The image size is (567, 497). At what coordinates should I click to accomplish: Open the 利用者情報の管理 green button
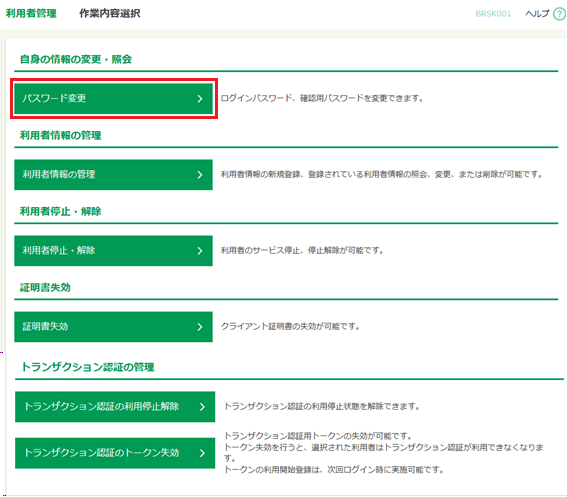(x=114, y=175)
